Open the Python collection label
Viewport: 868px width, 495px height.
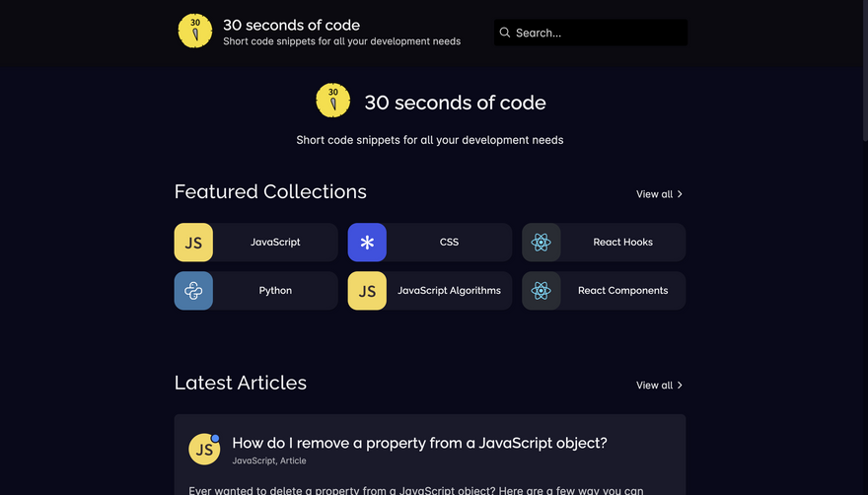275,291
